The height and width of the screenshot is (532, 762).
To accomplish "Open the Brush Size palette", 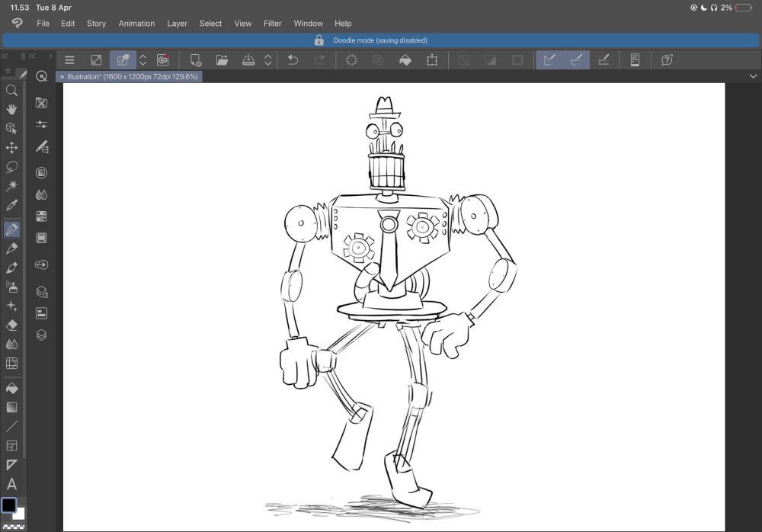I will (42, 146).
